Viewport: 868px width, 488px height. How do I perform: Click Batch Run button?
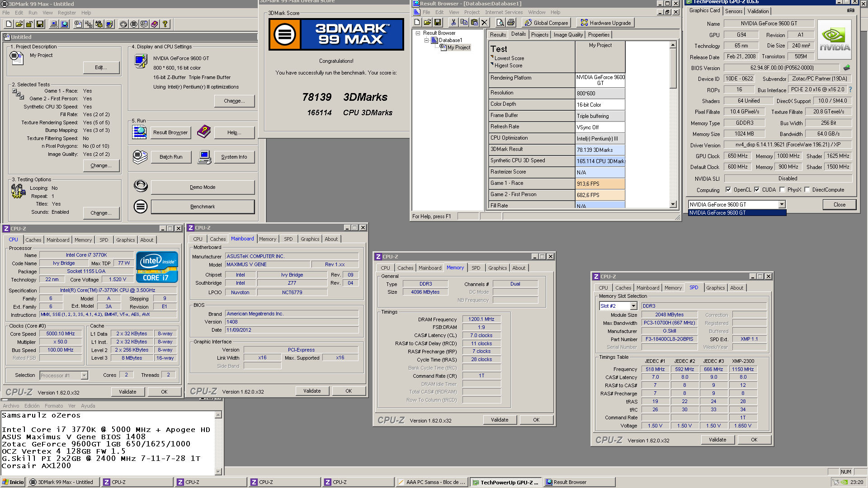point(171,157)
